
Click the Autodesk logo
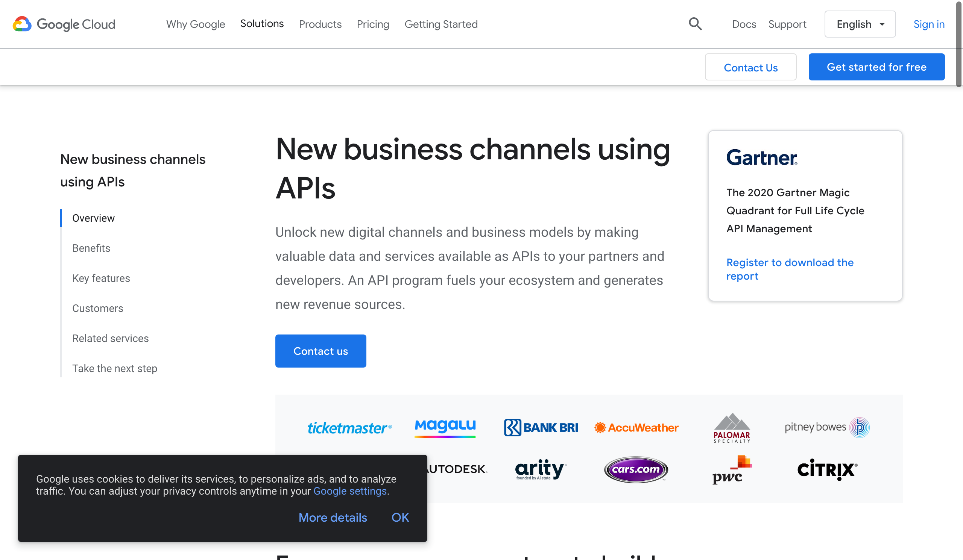coord(457,469)
